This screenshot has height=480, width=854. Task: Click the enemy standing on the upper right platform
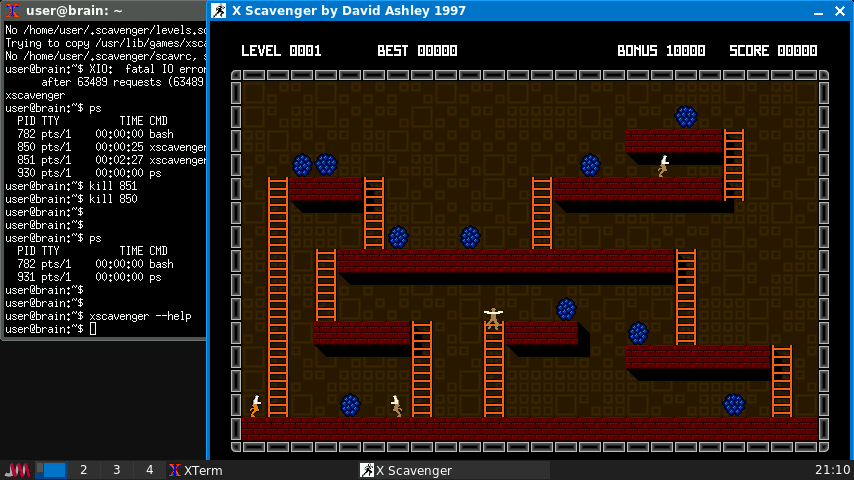click(663, 165)
